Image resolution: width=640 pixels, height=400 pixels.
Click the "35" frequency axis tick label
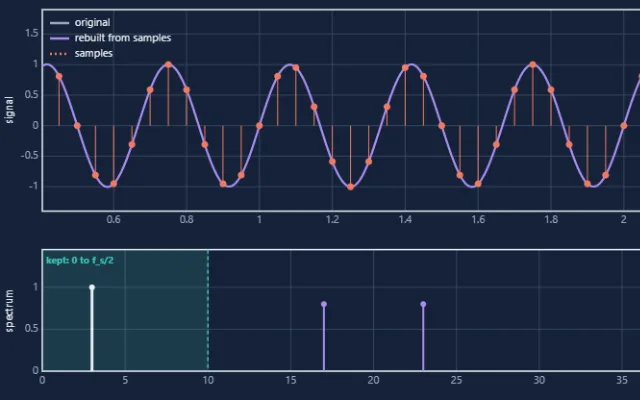tap(622, 380)
